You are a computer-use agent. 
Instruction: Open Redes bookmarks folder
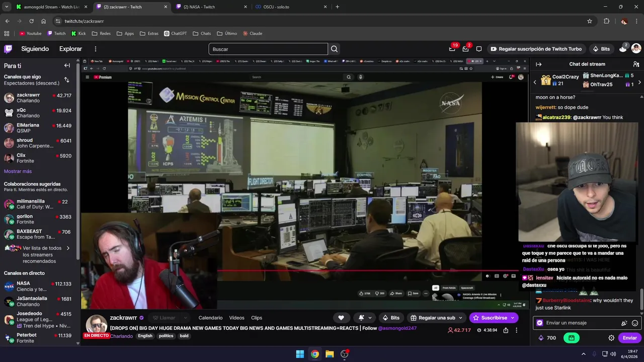point(101,33)
